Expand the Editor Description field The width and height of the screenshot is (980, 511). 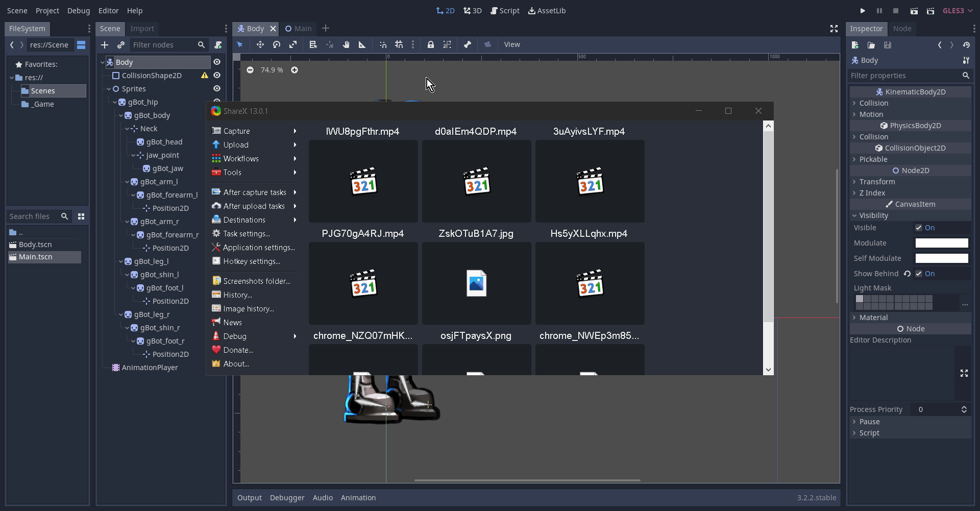coord(964,374)
